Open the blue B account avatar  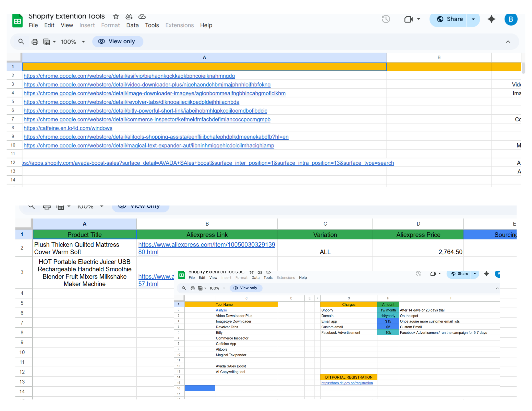(x=511, y=19)
